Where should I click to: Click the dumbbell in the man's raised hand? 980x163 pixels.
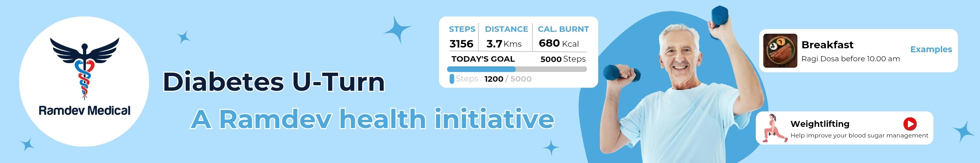719,18
